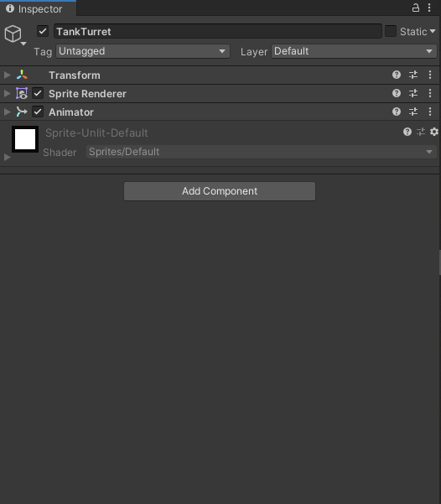Open Animator help reference icon
441x504 pixels.
point(397,112)
